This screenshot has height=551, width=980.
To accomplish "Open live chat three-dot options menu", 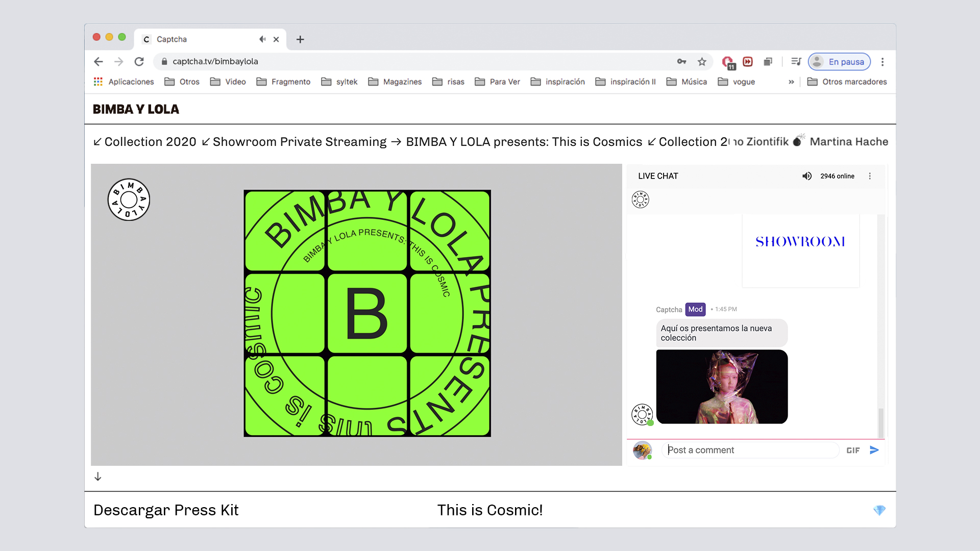I will (870, 176).
